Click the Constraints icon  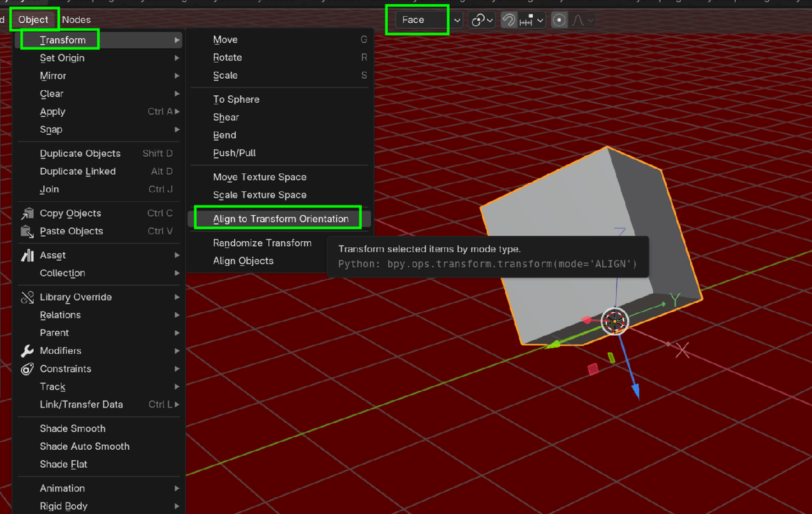tap(27, 369)
